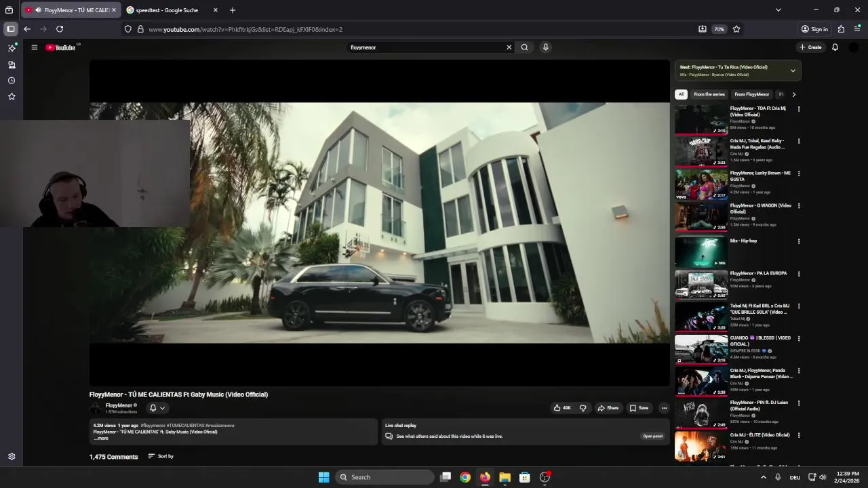Save the video to playlist
The height and width of the screenshot is (488, 868).
click(639, 408)
